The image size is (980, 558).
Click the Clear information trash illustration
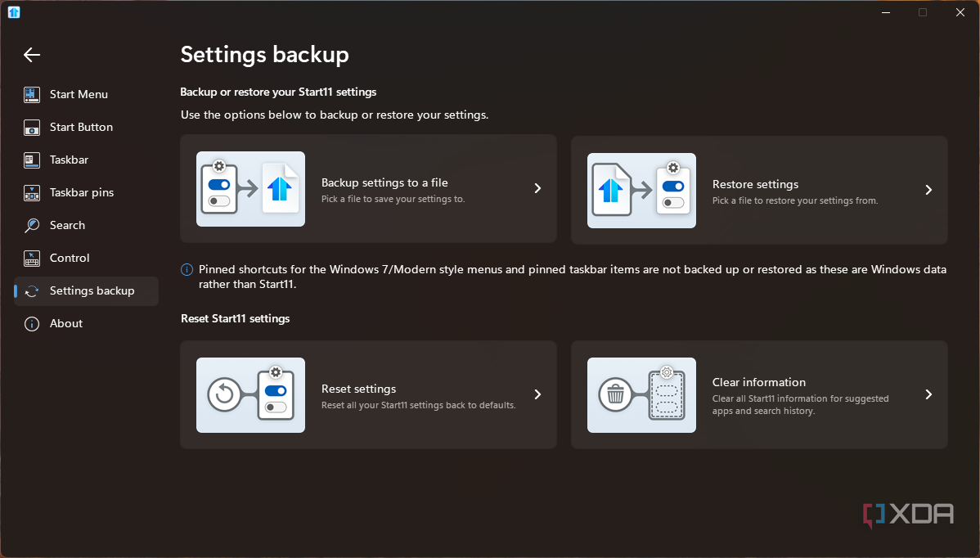point(641,395)
